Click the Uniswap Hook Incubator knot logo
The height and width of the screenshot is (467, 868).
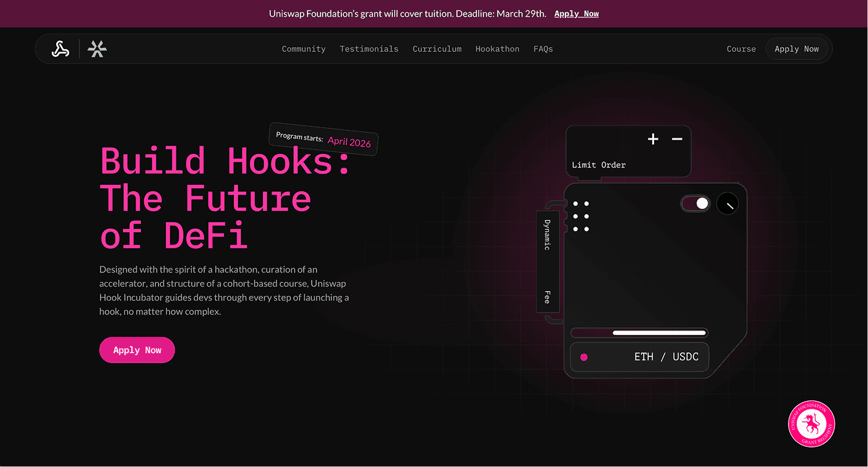coord(60,49)
